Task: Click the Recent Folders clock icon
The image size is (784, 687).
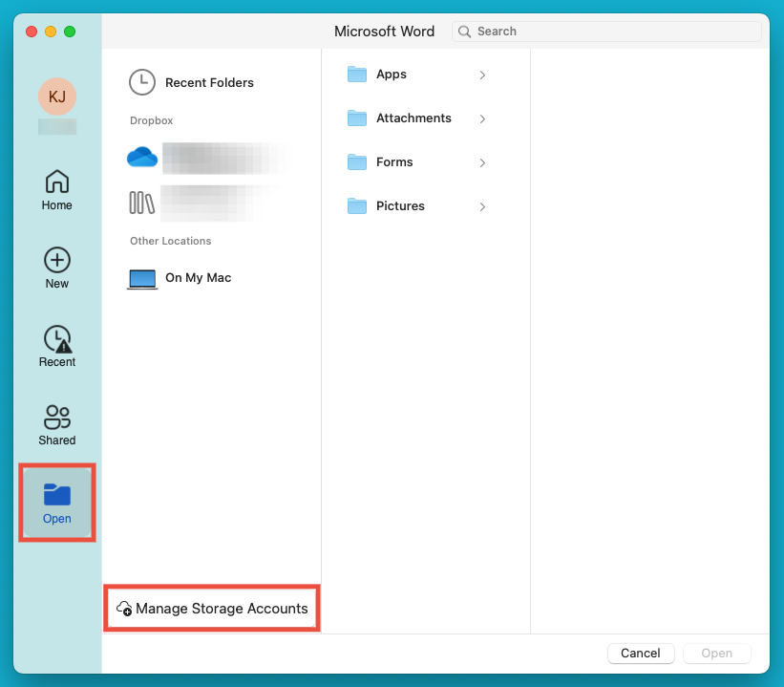Action: coord(142,82)
